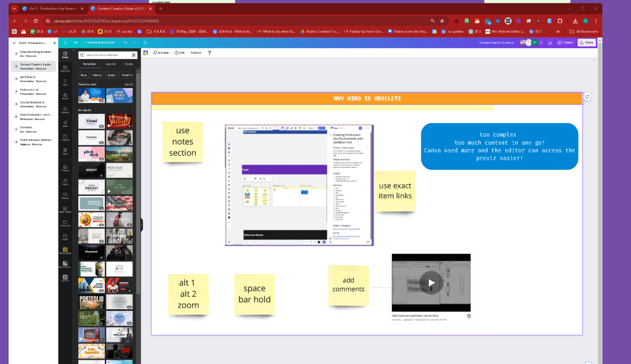
Task: Click the copy style paint roller icon
Action: (210, 53)
